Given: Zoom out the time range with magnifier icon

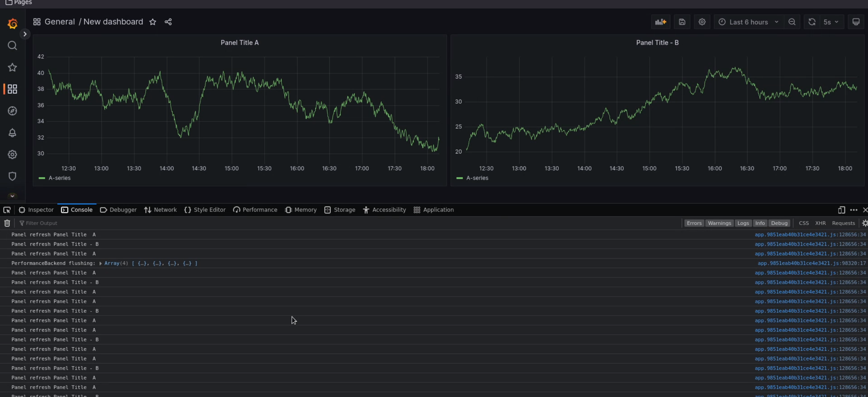Looking at the screenshot, I should click(792, 22).
